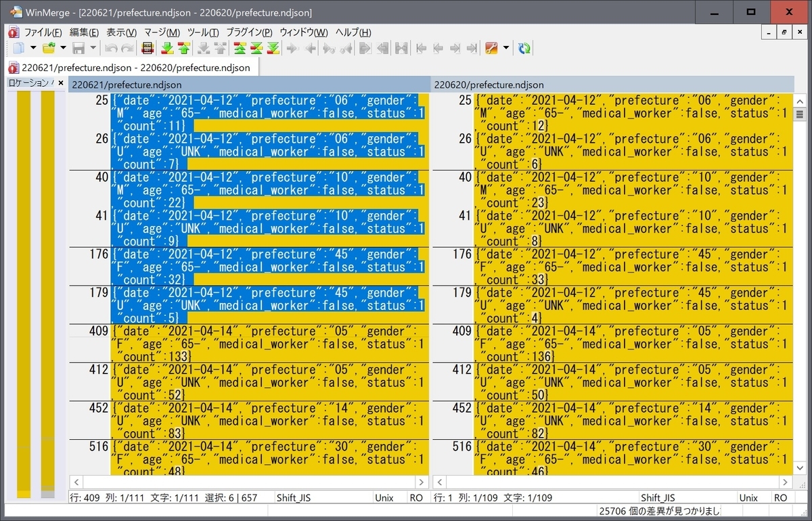Open the ファイル(F) menu

42,32
